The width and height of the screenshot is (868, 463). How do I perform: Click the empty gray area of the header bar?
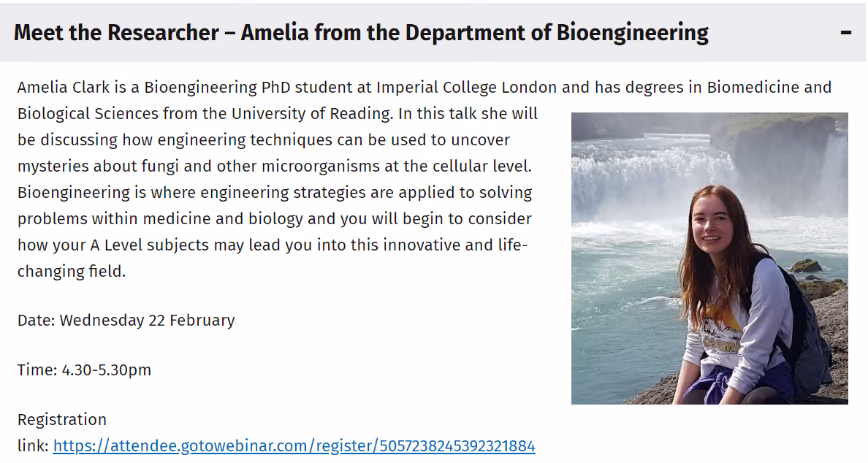(x=775, y=33)
